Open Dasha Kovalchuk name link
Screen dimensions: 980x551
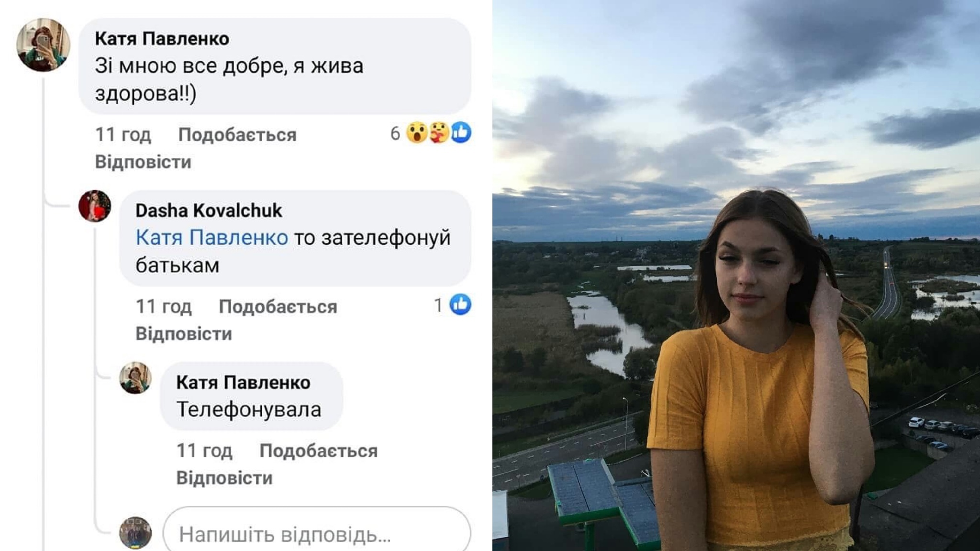(209, 210)
